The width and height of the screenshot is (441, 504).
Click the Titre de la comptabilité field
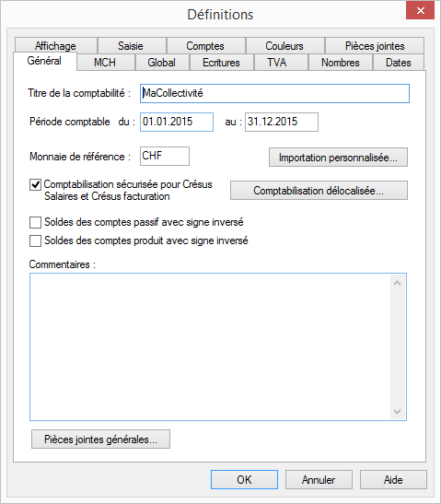click(274, 94)
